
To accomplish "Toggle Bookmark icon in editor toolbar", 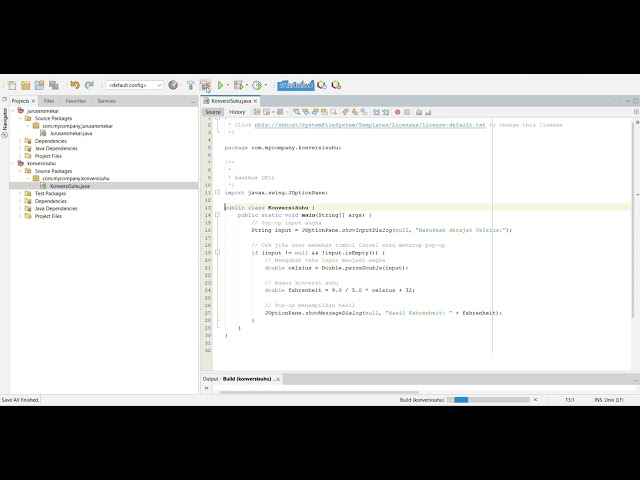I will [x=364, y=112].
